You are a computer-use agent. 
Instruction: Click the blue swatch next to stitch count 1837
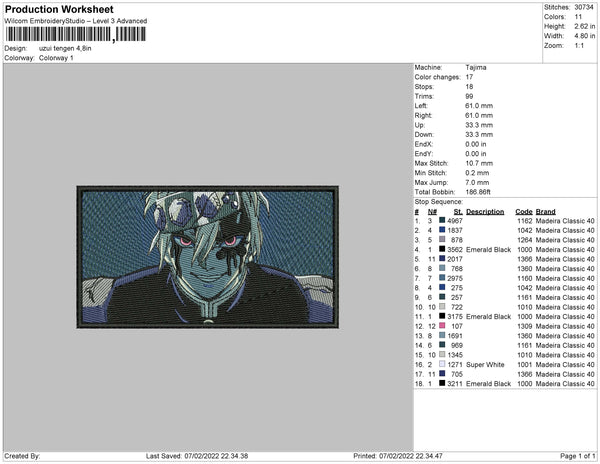pyautogui.click(x=442, y=230)
